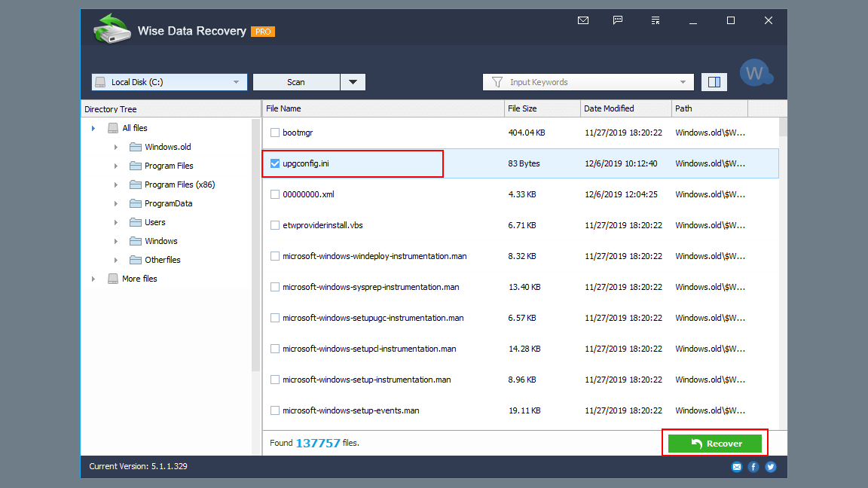
Task: Expand the Program Files (x86) tree node
Action: pyautogui.click(x=115, y=185)
